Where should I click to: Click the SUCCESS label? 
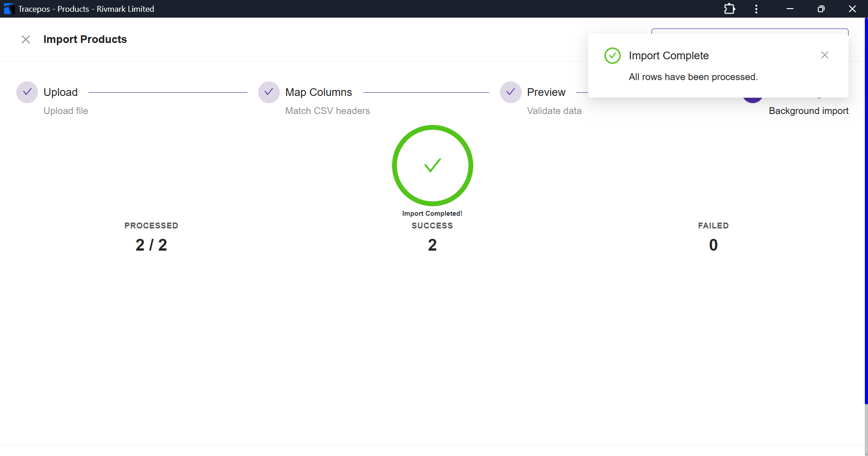pyautogui.click(x=432, y=226)
